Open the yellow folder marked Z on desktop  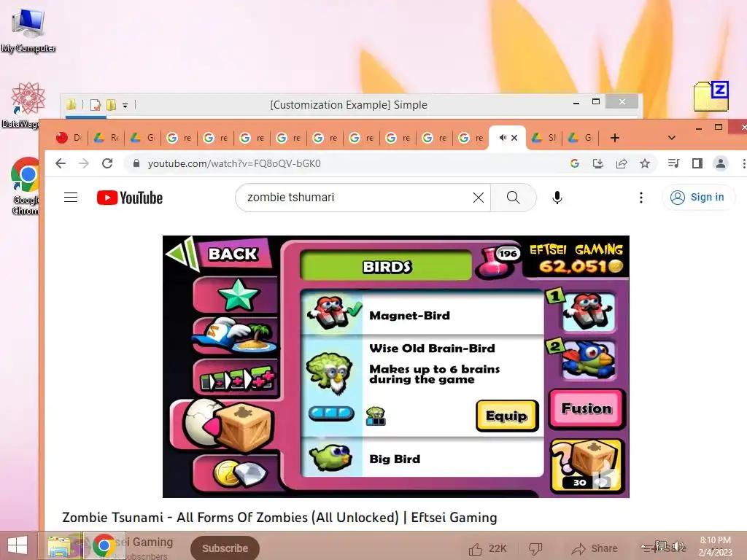(x=711, y=96)
